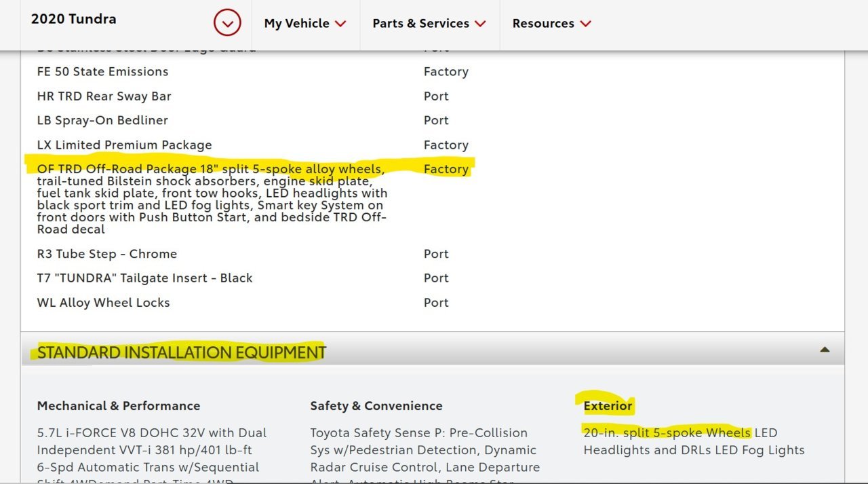Click Factory next to TRD Off-Road Package

[x=446, y=169]
